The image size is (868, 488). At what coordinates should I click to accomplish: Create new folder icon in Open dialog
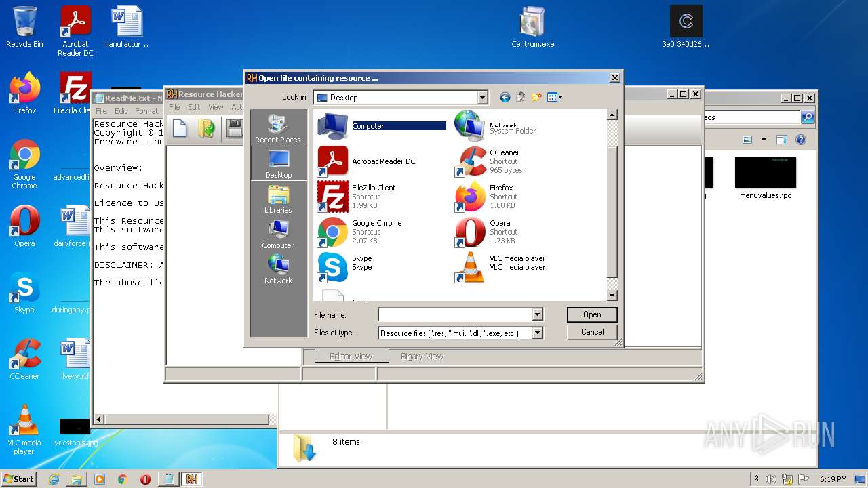[x=536, y=98]
